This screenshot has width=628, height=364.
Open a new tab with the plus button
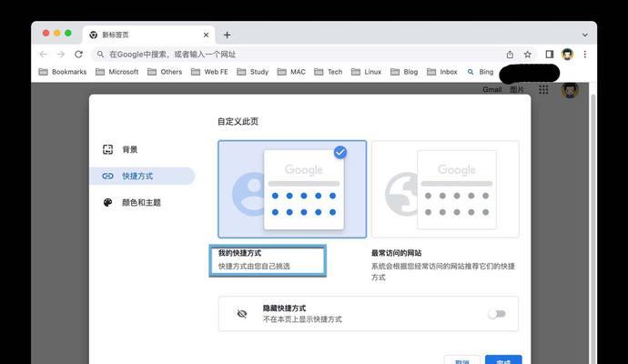228,35
